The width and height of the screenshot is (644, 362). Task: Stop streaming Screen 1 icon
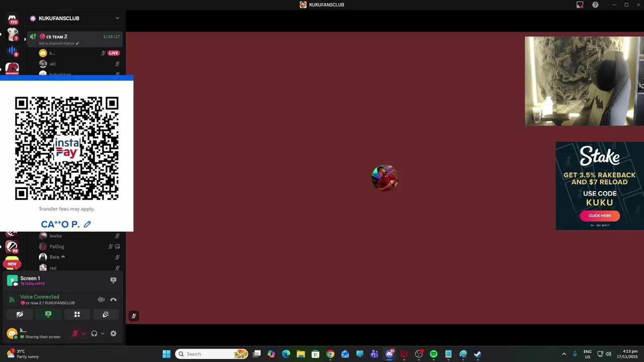tap(113, 280)
